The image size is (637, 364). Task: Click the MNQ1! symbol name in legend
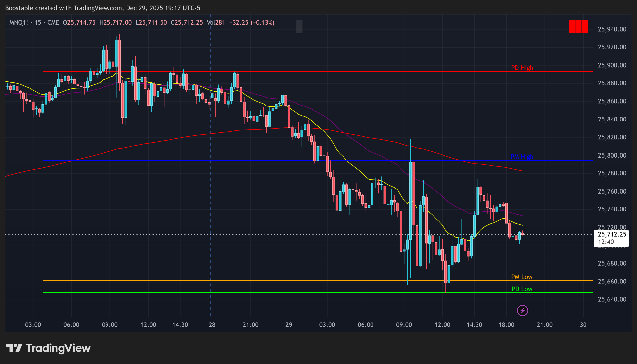pos(19,23)
